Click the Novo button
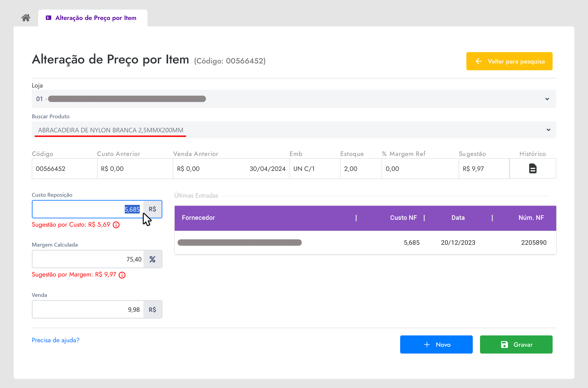This screenshot has width=588, height=388. pos(436,344)
